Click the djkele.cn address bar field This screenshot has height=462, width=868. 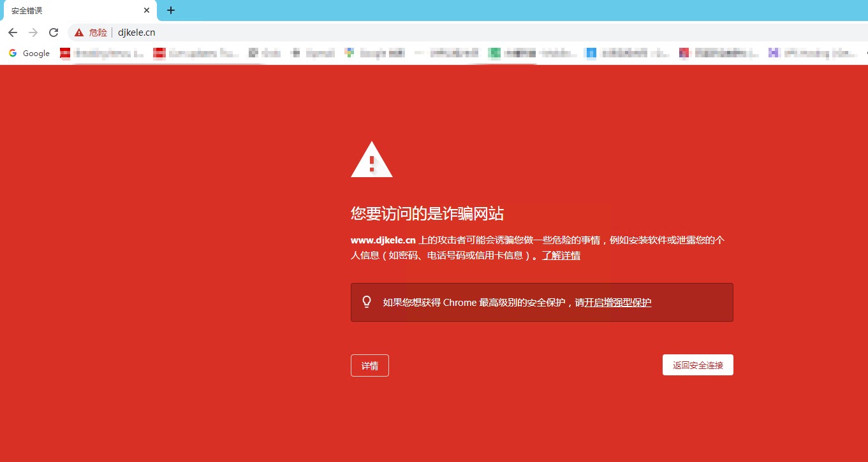[446, 32]
